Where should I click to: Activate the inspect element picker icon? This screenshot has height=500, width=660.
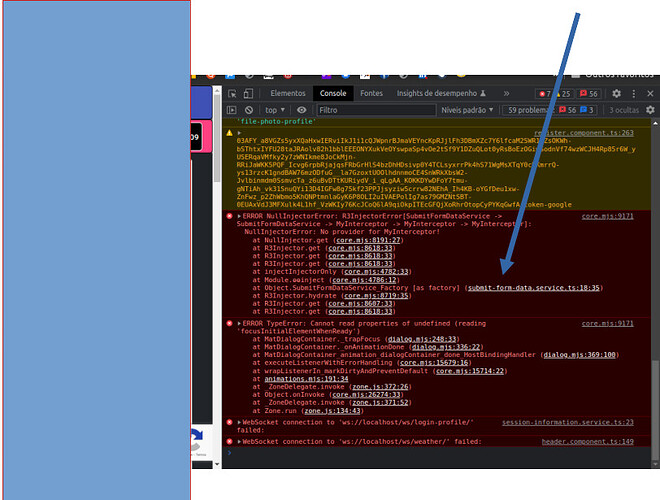point(232,93)
